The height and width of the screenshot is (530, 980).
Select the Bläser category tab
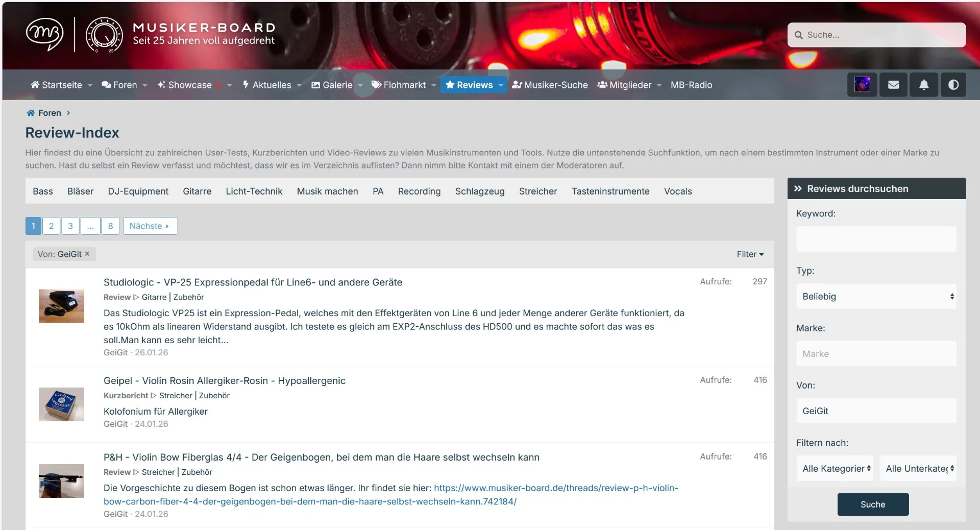(x=81, y=191)
